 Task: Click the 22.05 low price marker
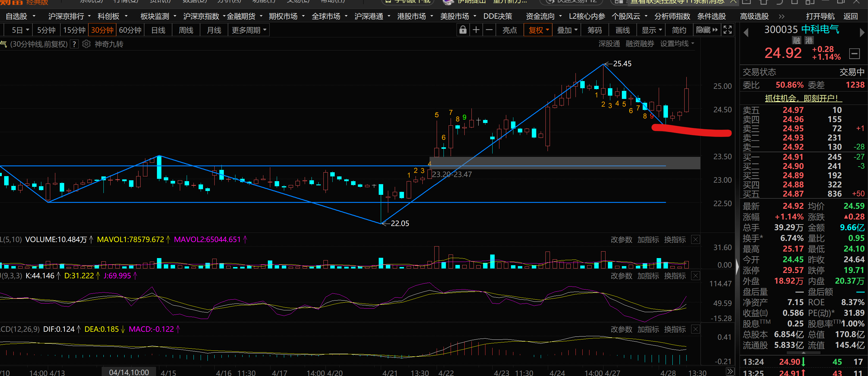click(x=399, y=224)
